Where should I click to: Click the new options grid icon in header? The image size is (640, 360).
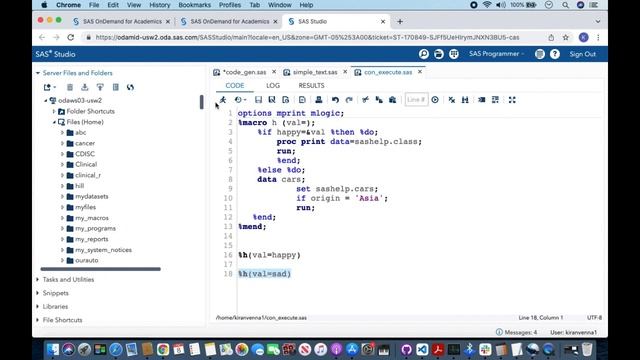tap(454, 54)
